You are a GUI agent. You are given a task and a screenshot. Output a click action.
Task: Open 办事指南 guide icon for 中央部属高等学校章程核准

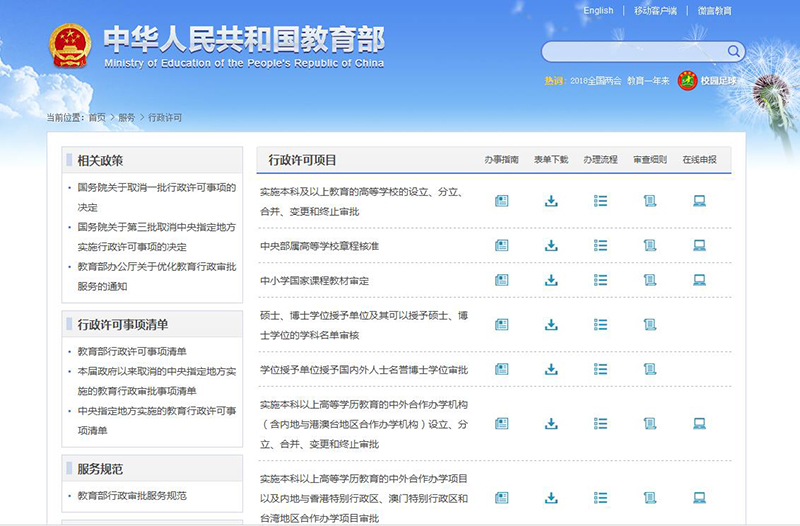(x=502, y=245)
